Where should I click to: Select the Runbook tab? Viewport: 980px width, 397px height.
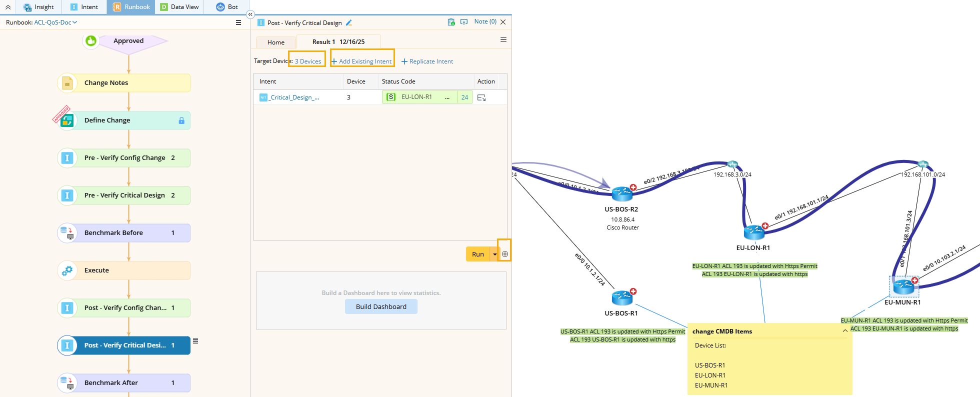click(131, 7)
